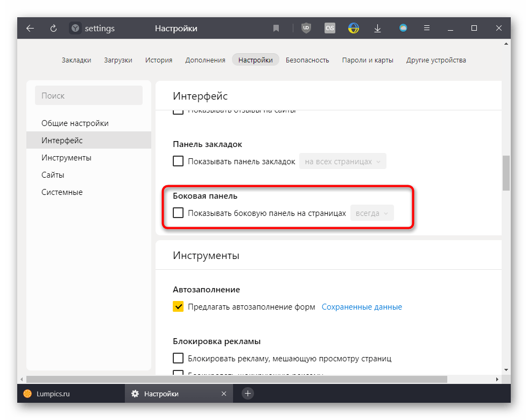Select the Настройки top tab

click(255, 60)
